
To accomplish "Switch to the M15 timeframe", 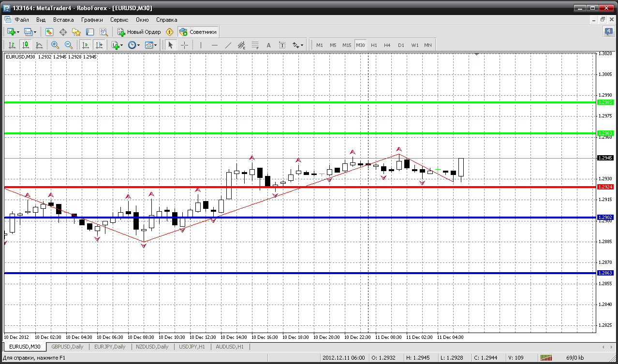I will point(347,45).
